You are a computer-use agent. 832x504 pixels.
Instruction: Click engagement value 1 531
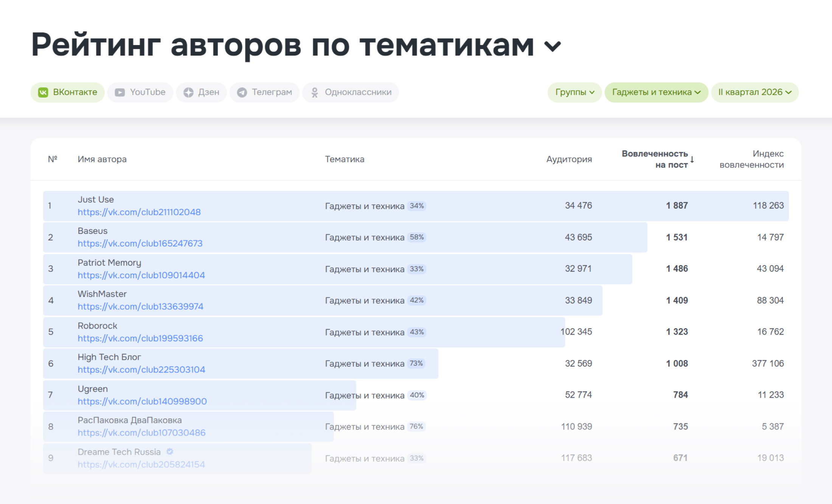tap(677, 237)
